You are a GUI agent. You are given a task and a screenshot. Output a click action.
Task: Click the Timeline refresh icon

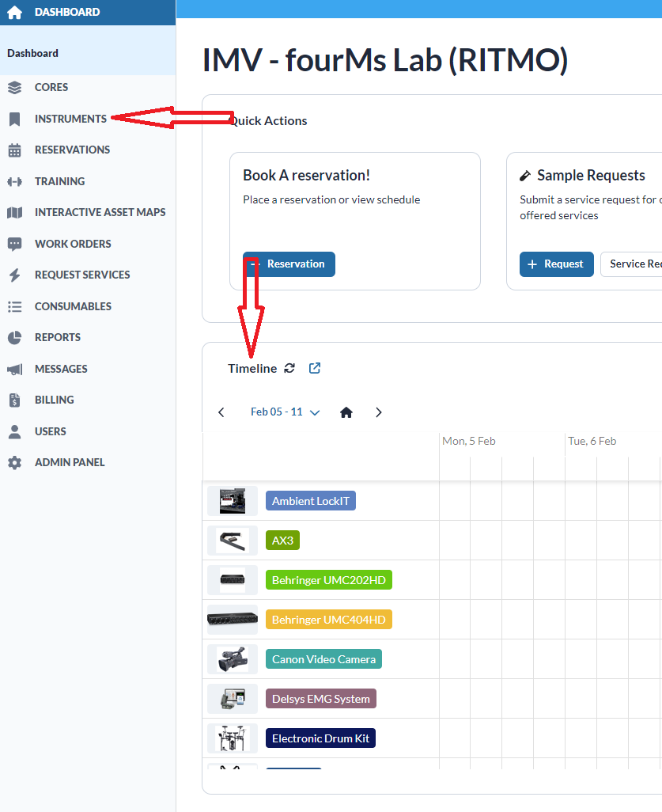(289, 368)
